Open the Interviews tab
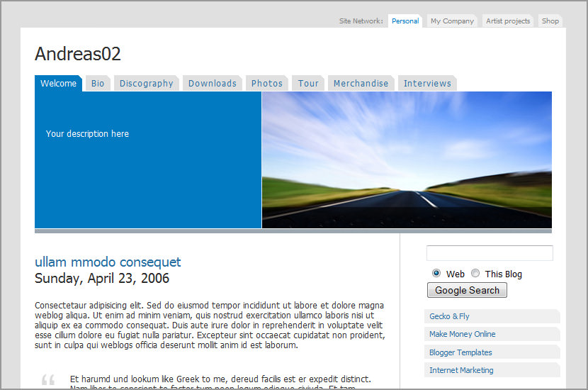 [427, 84]
